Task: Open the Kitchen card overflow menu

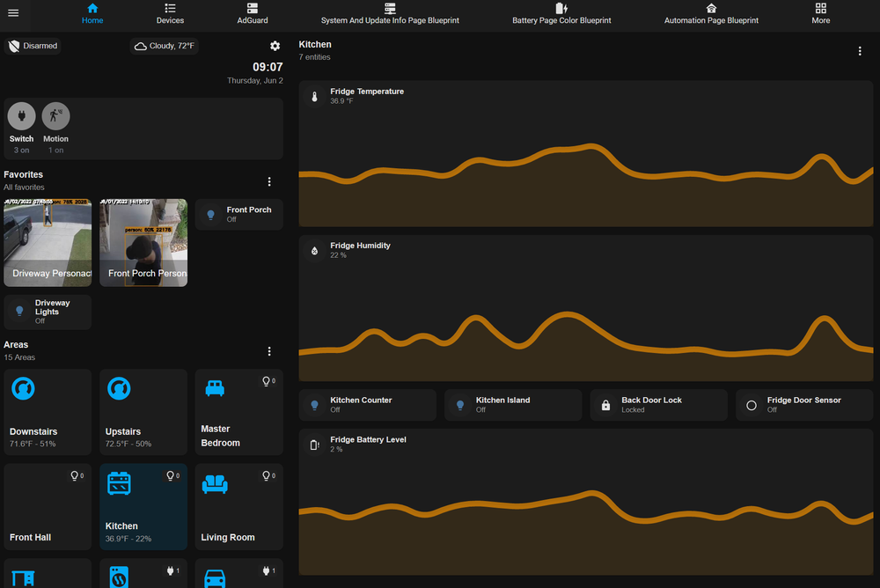Action: pos(860,51)
